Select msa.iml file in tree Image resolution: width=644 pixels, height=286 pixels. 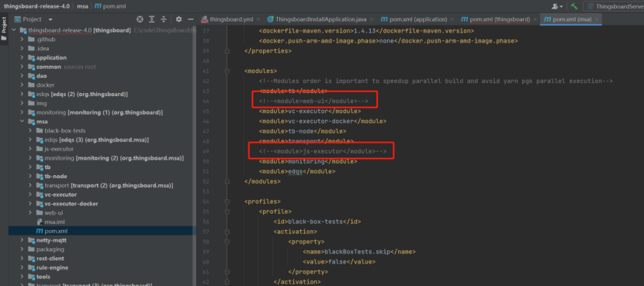pos(54,222)
